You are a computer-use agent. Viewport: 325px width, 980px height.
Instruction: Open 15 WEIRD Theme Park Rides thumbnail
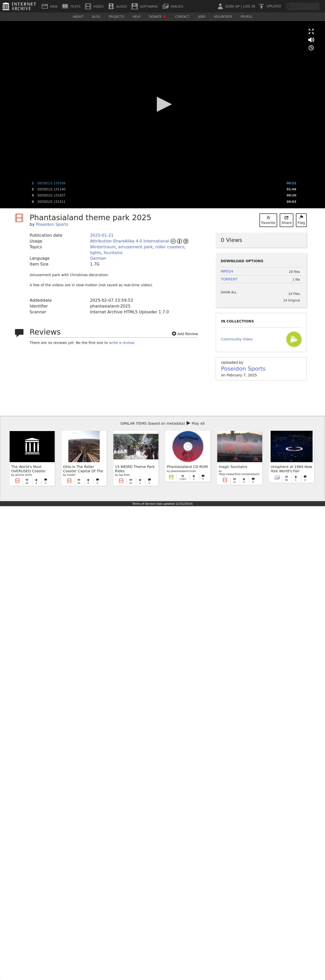click(x=136, y=446)
